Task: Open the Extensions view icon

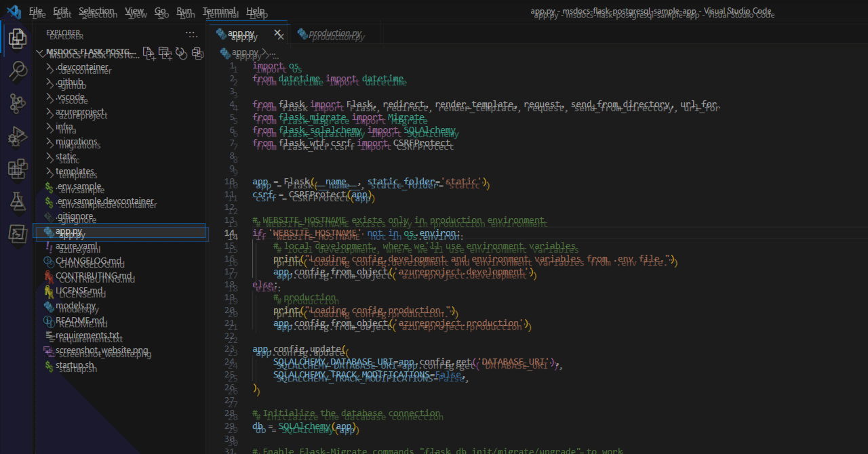Action: [18, 169]
